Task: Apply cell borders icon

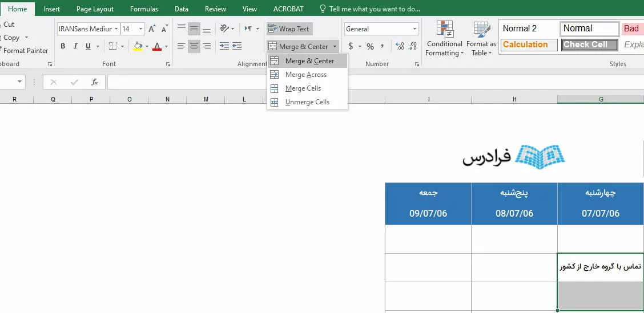Action: pyautogui.click(x=112, y=46)
